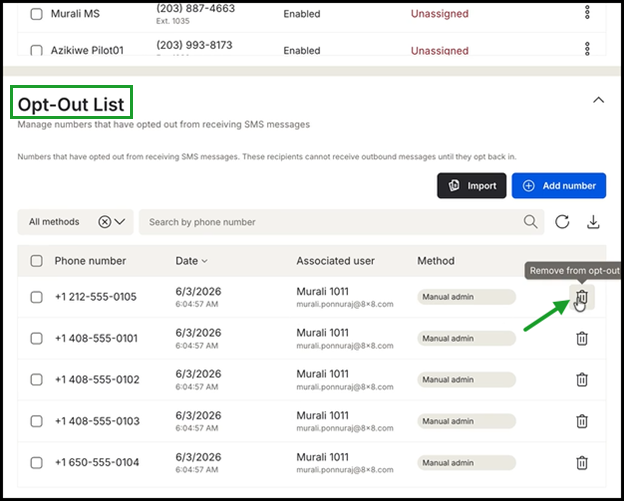Viewport: 624px width, 501px height.
Task: Check the box for +1 408-555-0101
Action: point(37,338)
